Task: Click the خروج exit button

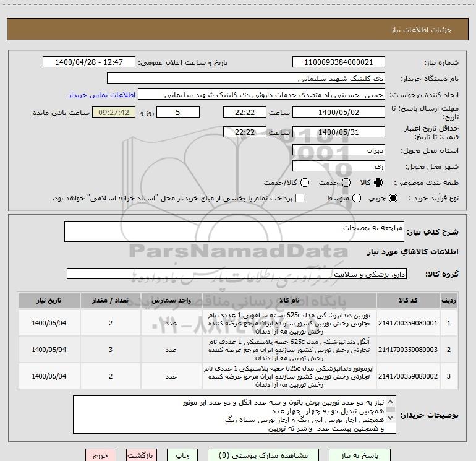Action: click(x=101, y=455)
